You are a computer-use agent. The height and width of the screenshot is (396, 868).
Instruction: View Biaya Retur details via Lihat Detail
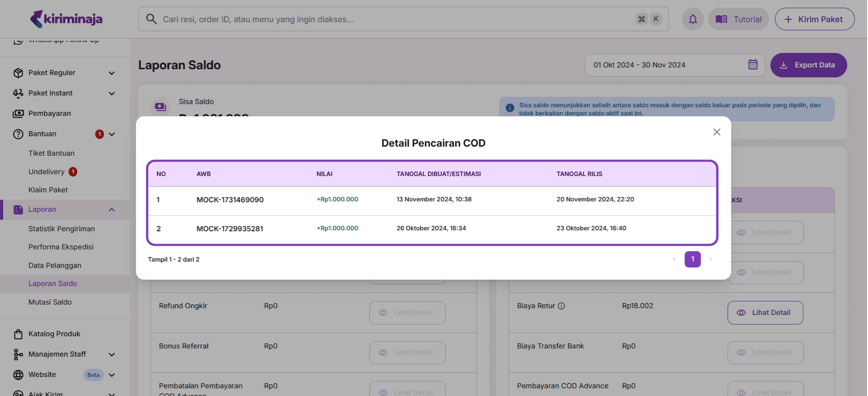(x=765, y=313)
